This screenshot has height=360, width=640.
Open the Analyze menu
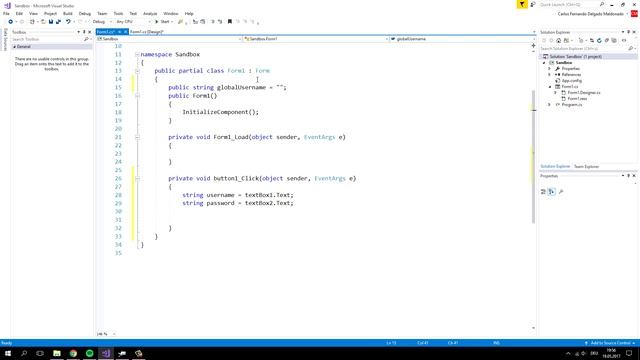150,13
